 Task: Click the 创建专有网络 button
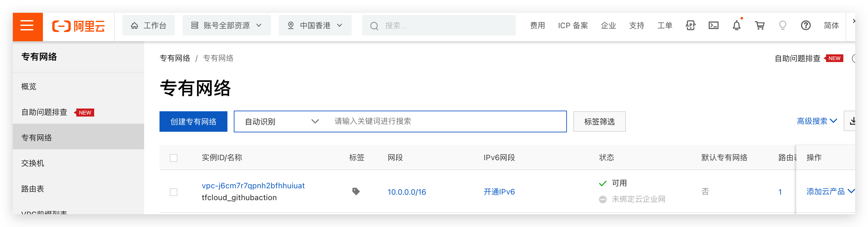pyautogui.click(x=193, y=121)
